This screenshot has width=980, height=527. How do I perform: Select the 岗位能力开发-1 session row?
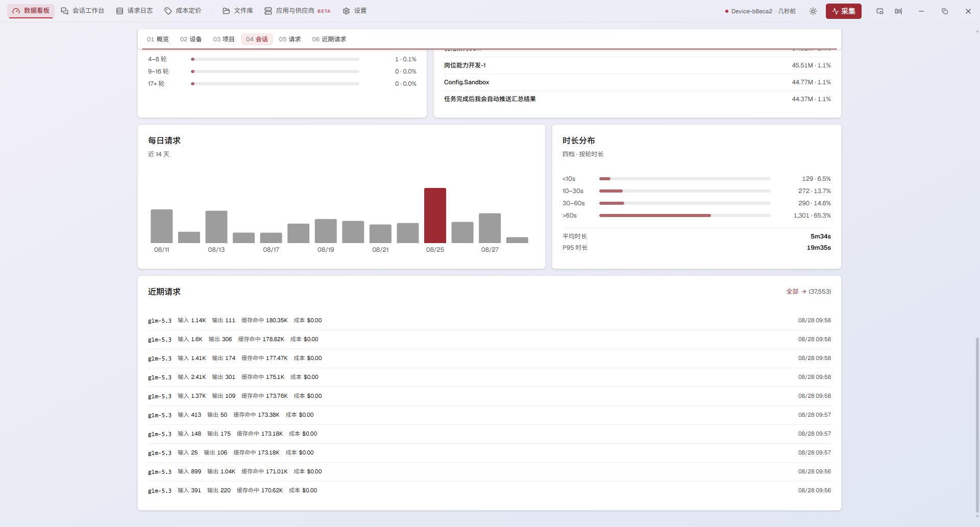[x=638, y=65]
